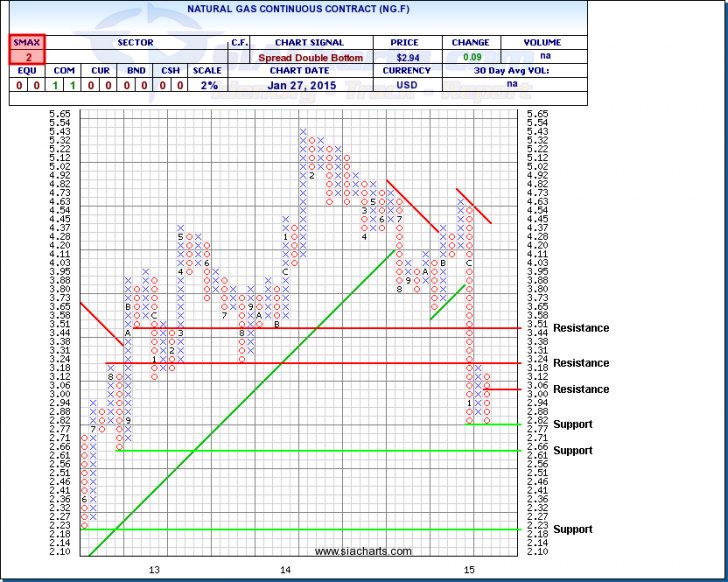
Task: Click the Support label at 2.66
Action: coord(573,450)
